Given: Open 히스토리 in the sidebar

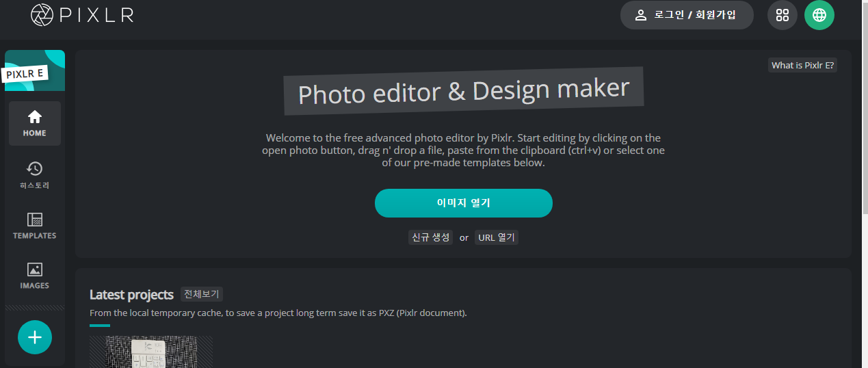Looking at the screenshot, I should tap(35, 175).
